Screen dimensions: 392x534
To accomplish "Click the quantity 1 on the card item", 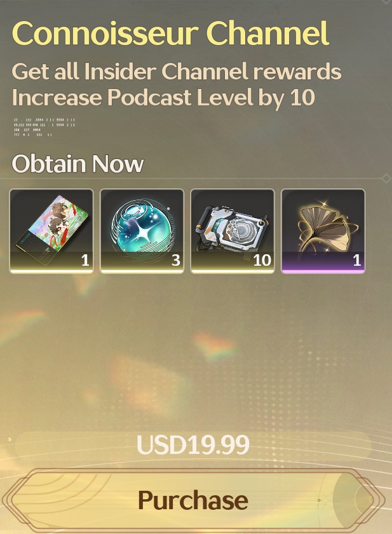I will point(85,260).
